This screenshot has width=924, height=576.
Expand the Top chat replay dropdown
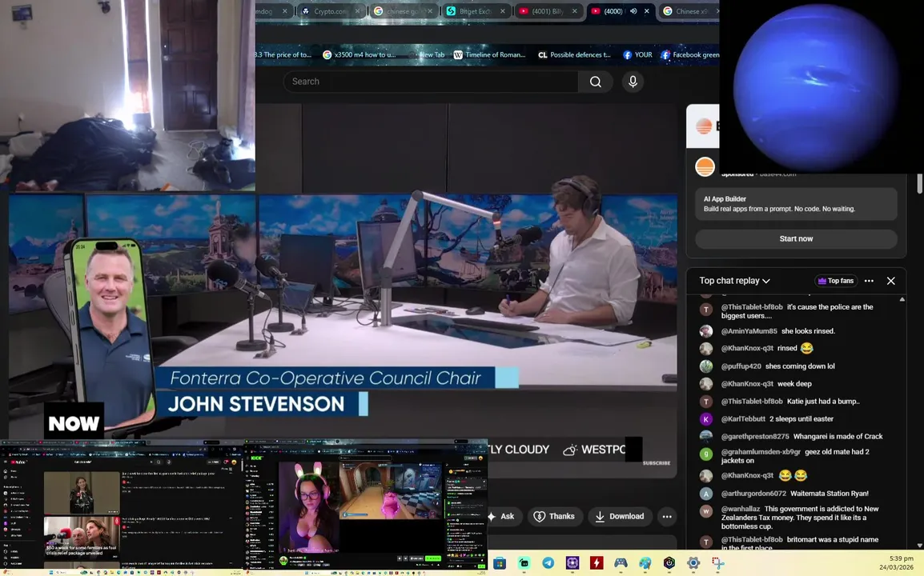[x=734, y=281]
